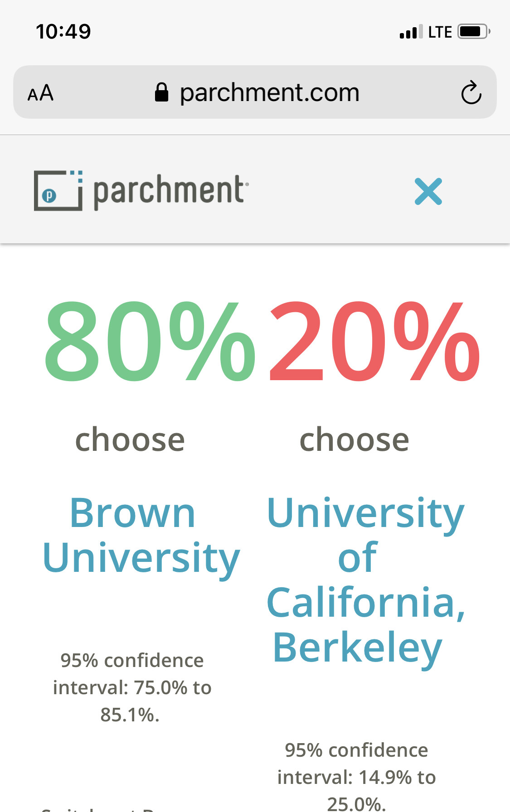The height and width of the screenshot is (812, 510).
Task: Open the University of California, Berkeley link
Action: coord(365,580)
